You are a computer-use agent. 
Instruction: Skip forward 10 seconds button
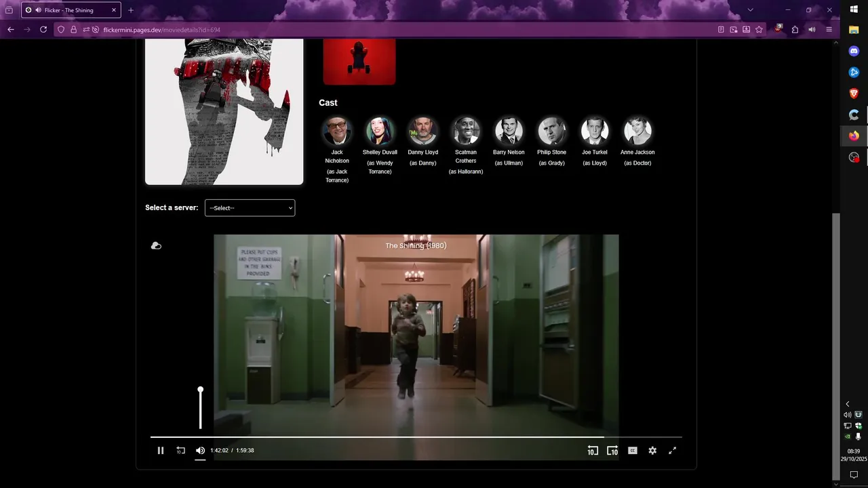pyautogui.click(x=612, y=451)
